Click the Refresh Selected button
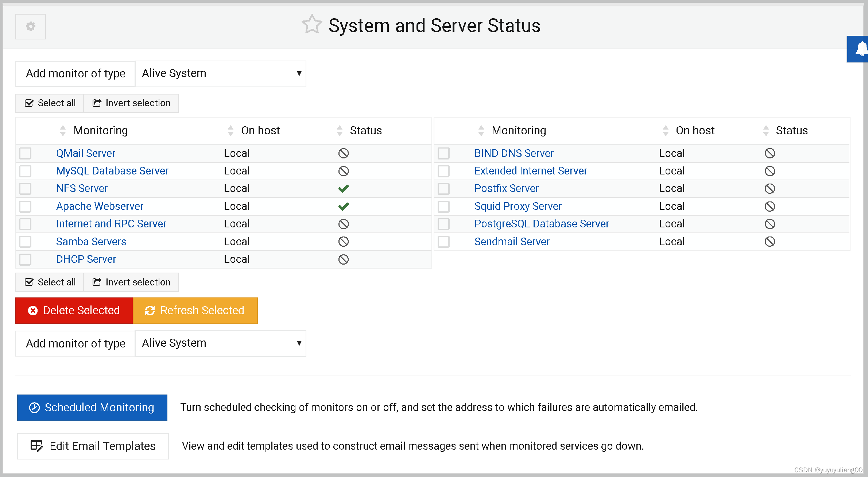The width and height of the screenshot is (868, 477). coord(195,311)
